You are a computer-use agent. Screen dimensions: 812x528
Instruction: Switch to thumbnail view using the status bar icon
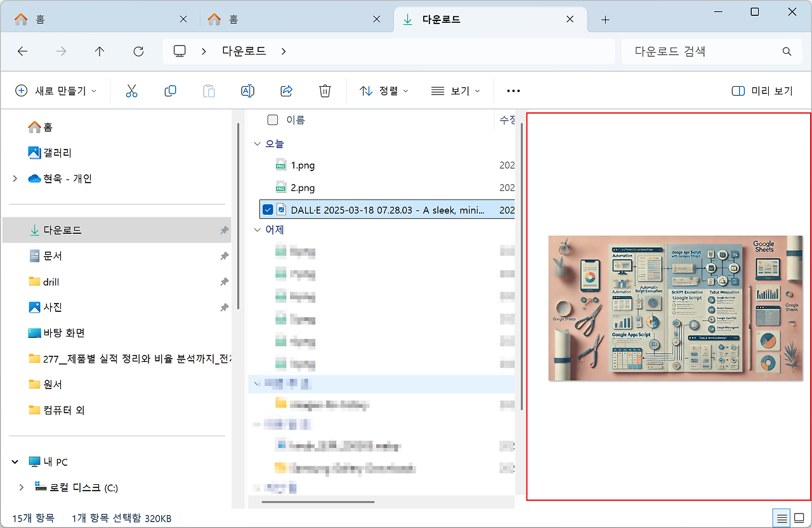point(798,518)
